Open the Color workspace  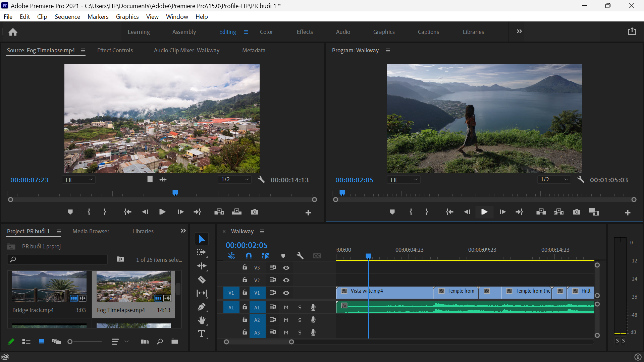(266, 32)
